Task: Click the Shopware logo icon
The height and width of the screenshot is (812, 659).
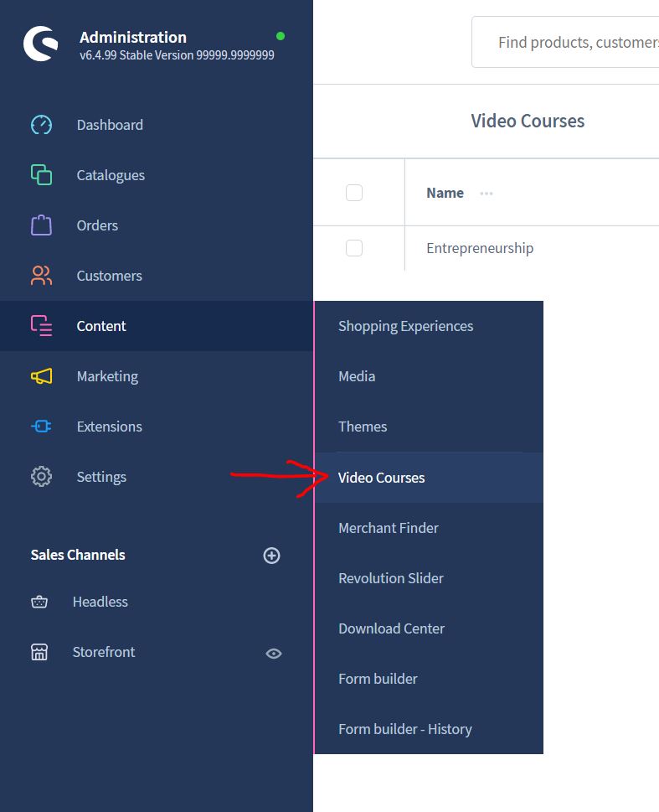Action: click(x=40, y=44)
